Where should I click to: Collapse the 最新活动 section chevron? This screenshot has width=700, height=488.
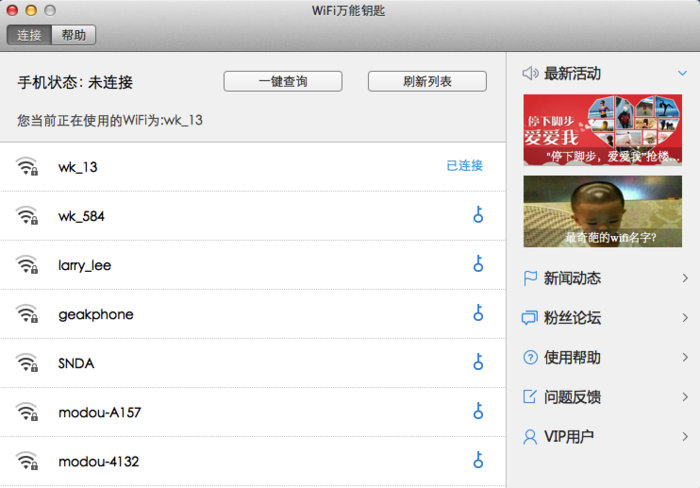coord(683,73)
